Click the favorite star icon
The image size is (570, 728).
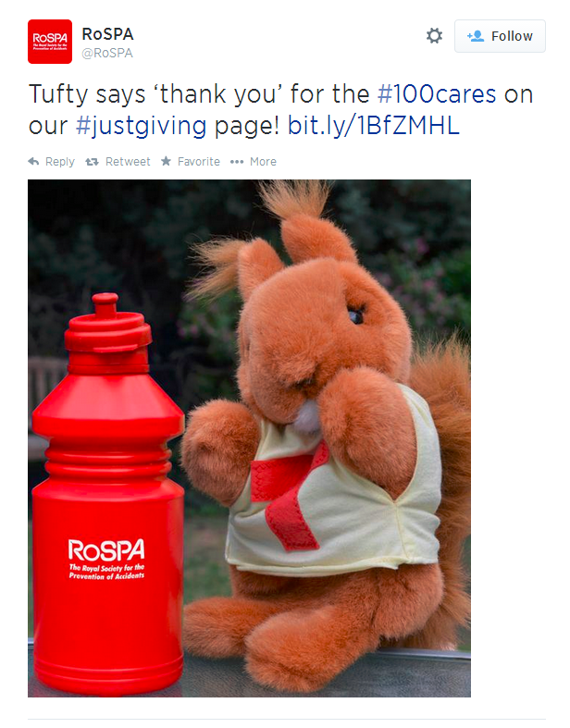point(166,161)
